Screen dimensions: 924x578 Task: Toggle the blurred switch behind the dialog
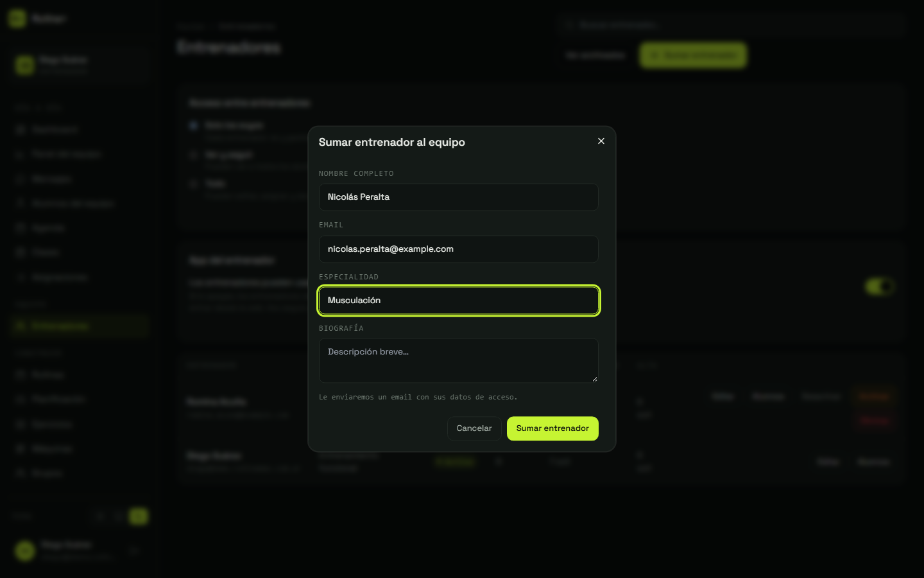[x=879, y=286]
